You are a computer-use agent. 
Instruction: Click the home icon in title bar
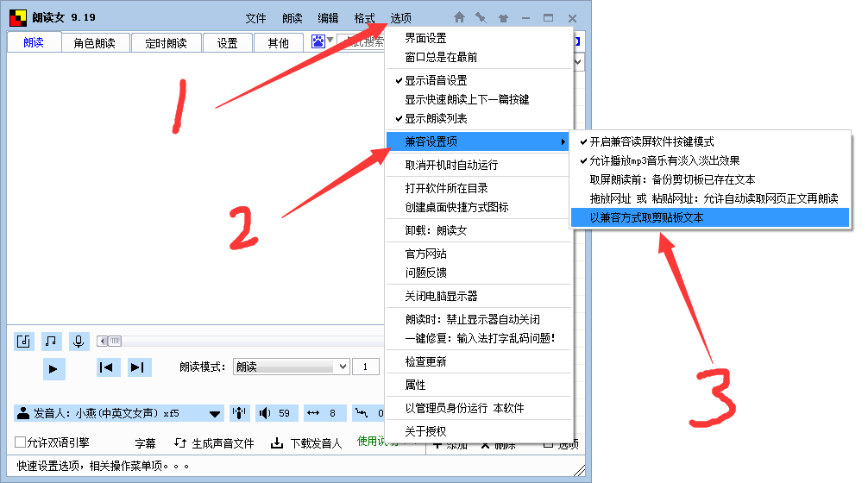[x=459, y=18]
